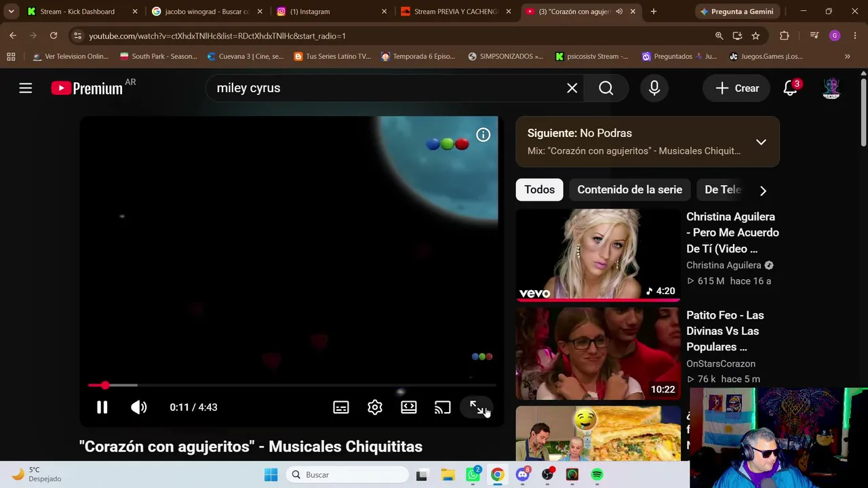Seek on the video progress bar
The image size is (868, 488).
tap(292, 386)
